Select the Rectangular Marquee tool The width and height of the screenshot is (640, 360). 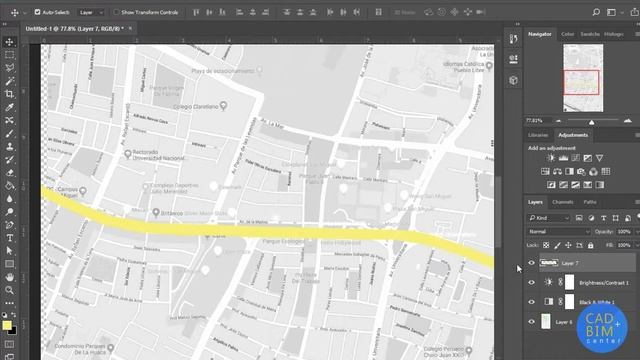coord(9,55)
